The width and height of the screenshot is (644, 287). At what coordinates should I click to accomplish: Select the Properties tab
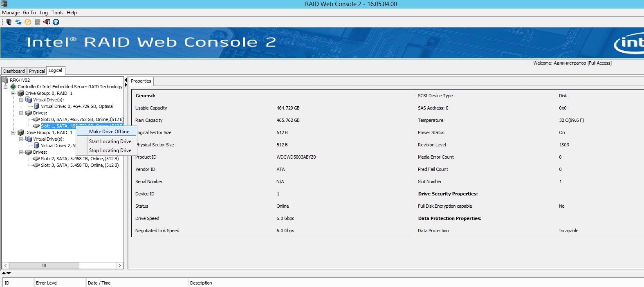[141, 81]
